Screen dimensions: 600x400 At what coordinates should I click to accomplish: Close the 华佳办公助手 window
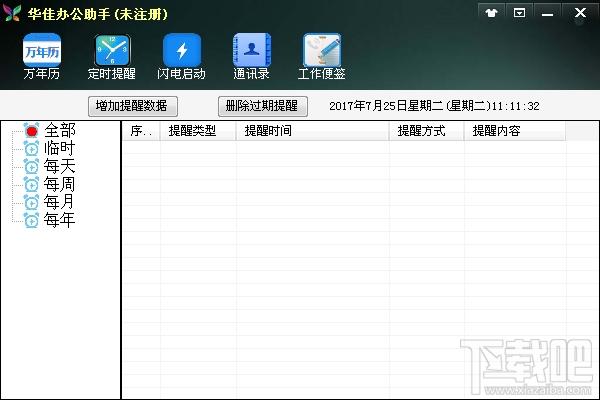tap(580, 13)
